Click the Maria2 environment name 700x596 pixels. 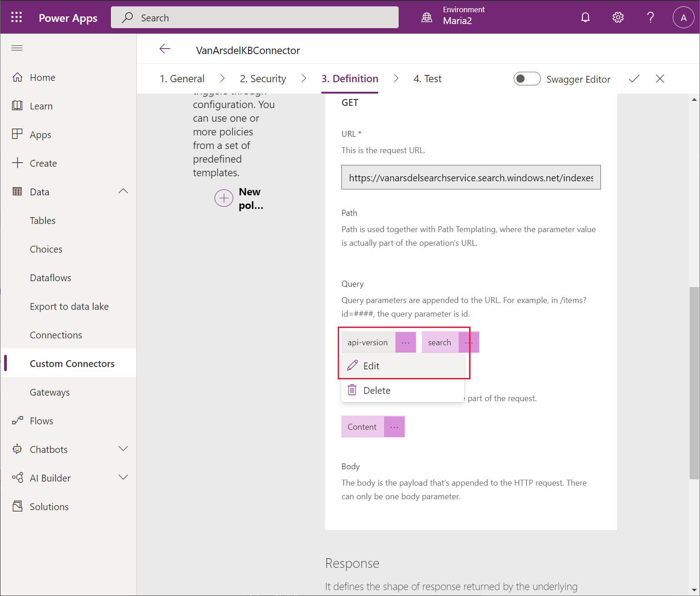coord(457,21)
